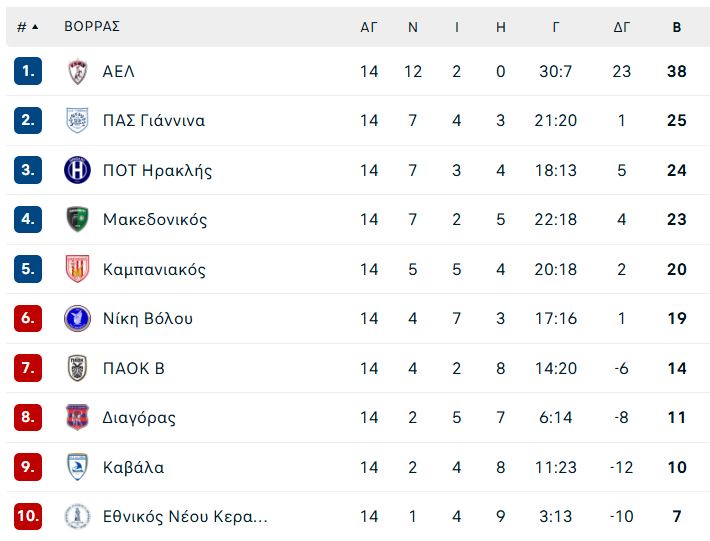Image resolution: width=710 pixels, height=541 pixels.
Task: Open the ΑΕΛ team name link
Action: tap(119, 72)
